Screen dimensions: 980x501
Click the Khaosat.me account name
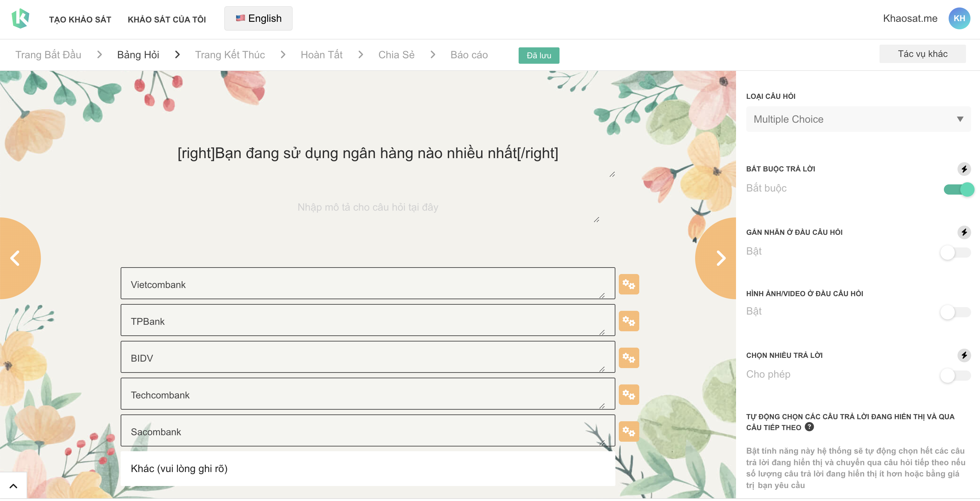coord(910,18)
